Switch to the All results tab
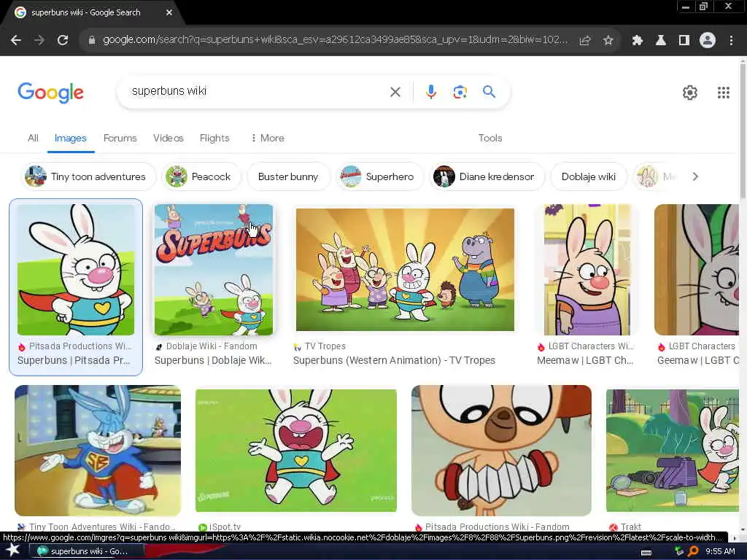The width and height of the screenshot is (747, 560). (33, 138)
